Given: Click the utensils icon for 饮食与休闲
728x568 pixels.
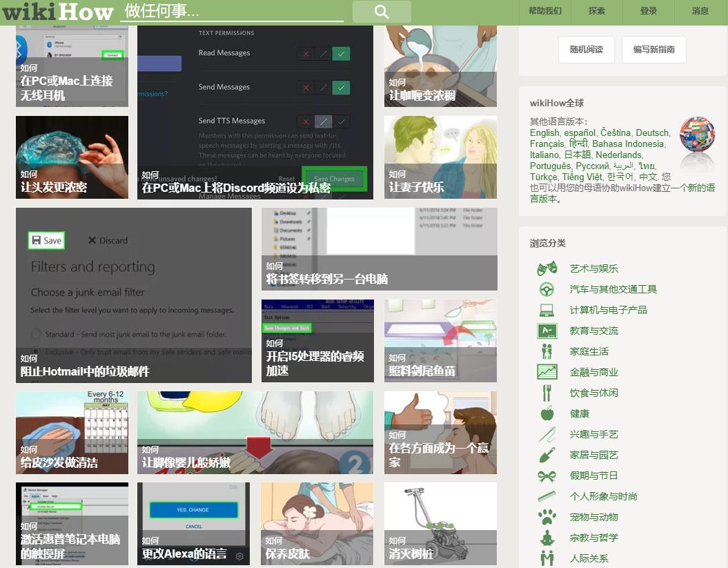Looking at the screenshot, I should 548,393.
